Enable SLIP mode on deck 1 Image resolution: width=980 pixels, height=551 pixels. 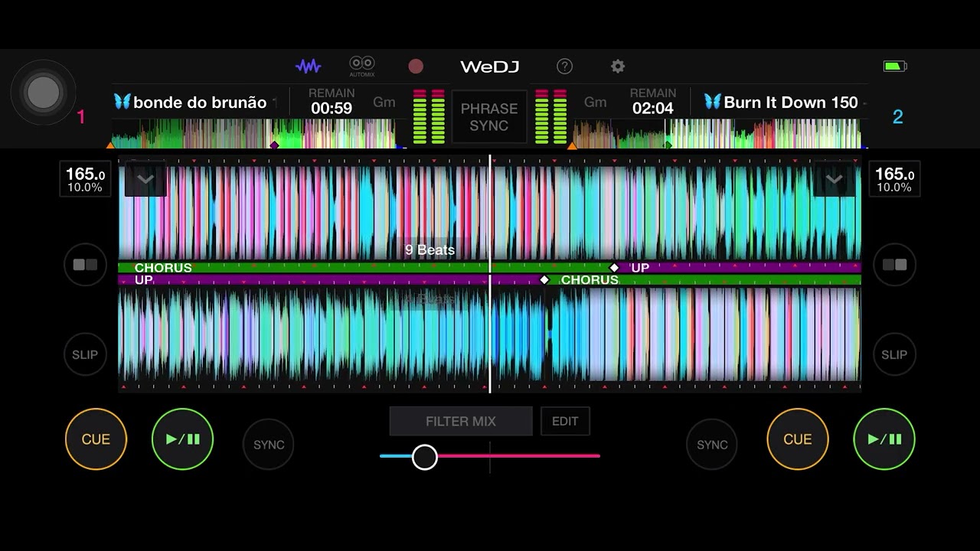(x=85, y=354)
